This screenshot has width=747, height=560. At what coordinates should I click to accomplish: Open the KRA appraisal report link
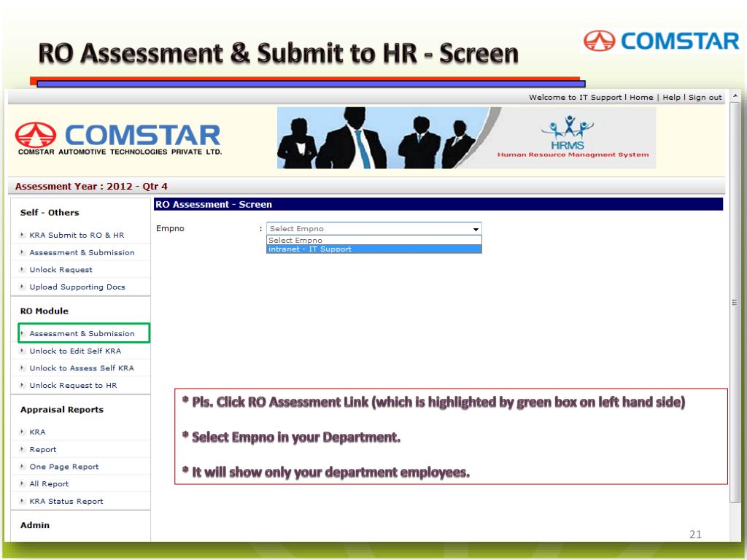pyautogui.click(x=37, y=432)
